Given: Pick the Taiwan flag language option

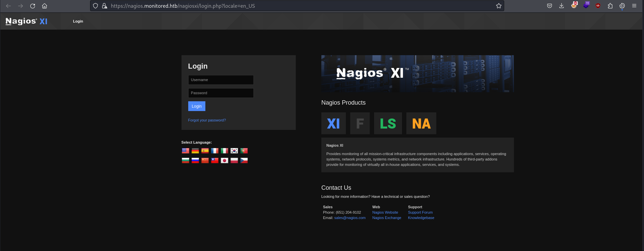Looking at the screenshot, I should coord(215,160).
